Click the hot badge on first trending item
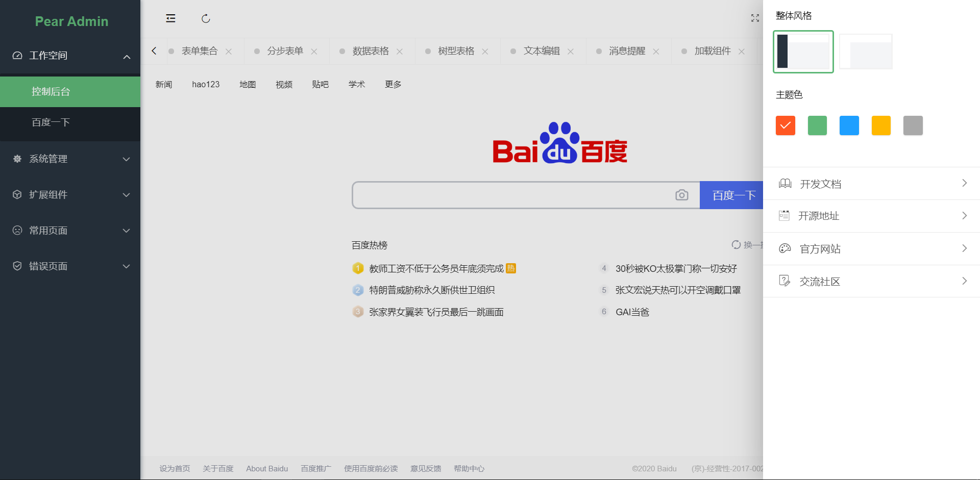This screenshot has width=980, height=480. 511,268
